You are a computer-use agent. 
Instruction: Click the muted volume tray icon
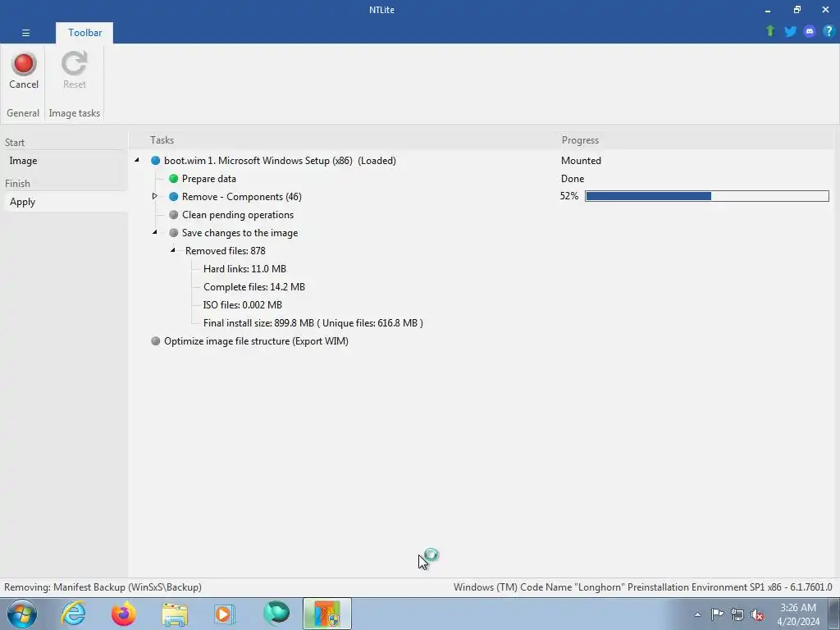click(757, 614)
